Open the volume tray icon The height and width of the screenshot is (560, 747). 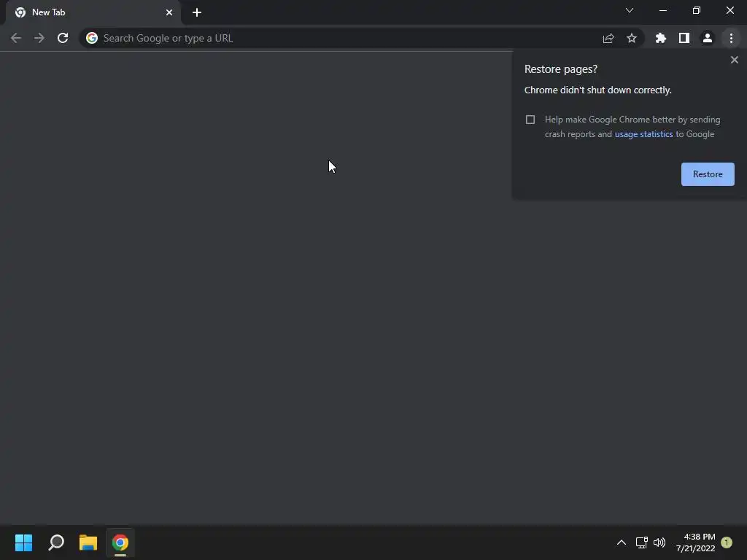coord(659,542)
